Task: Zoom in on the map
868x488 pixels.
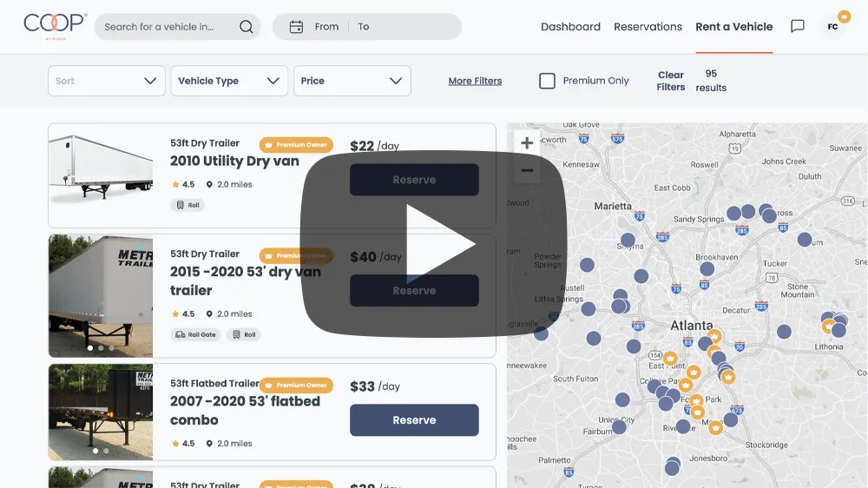Action: pyautogui.click(x=527, y=143)
